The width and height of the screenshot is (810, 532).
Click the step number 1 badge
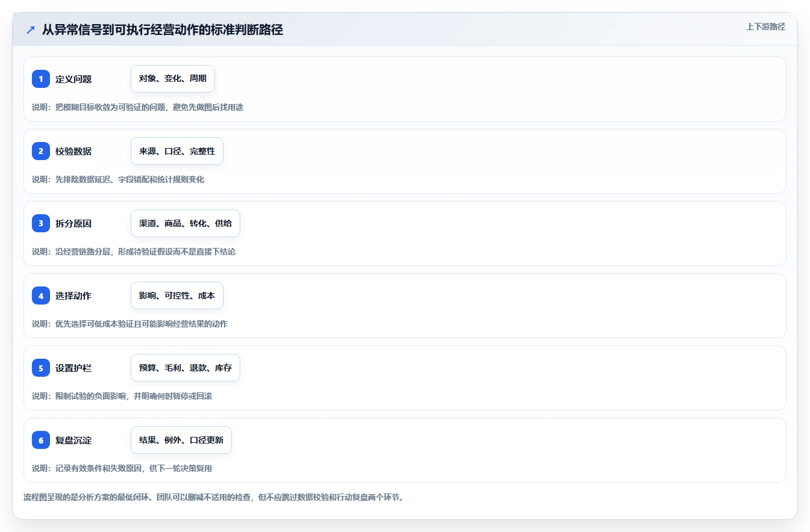(x=41, y=79)
